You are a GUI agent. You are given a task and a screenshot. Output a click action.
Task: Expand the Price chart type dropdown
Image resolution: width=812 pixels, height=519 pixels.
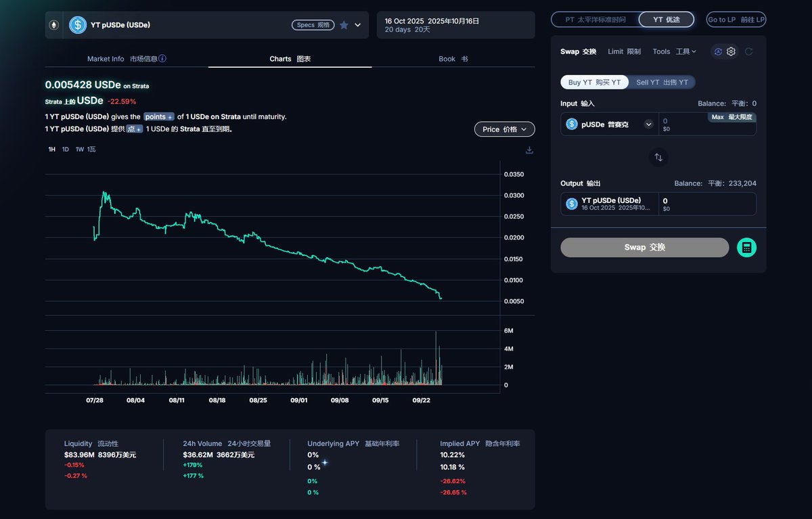(504, 129)
